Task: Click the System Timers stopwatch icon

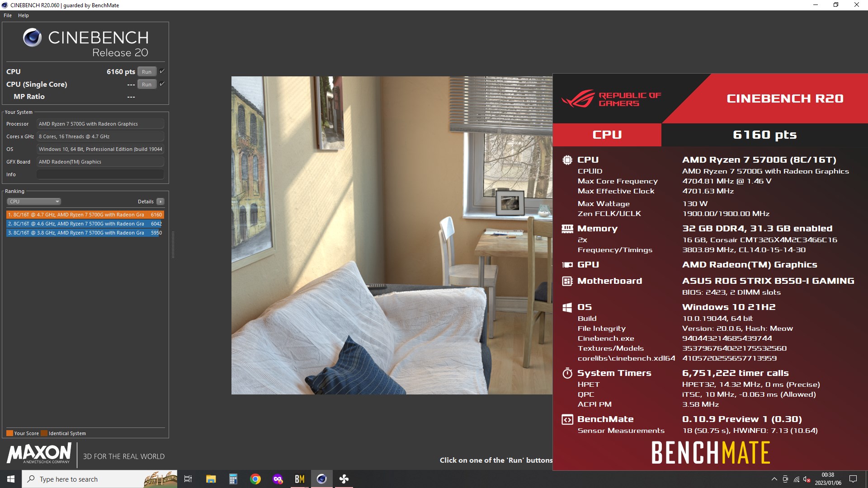Action: pos(567,373)
